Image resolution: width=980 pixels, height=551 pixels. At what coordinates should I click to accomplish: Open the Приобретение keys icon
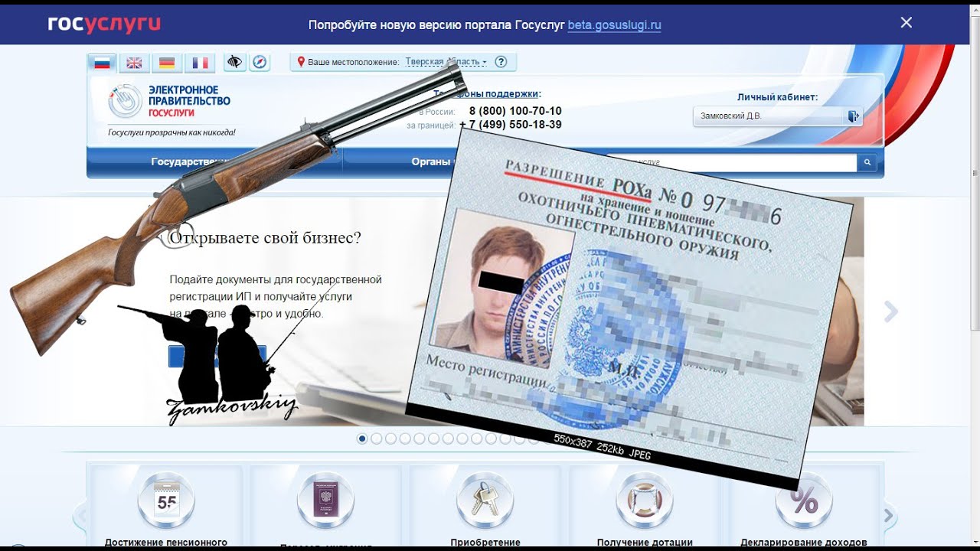485,500
